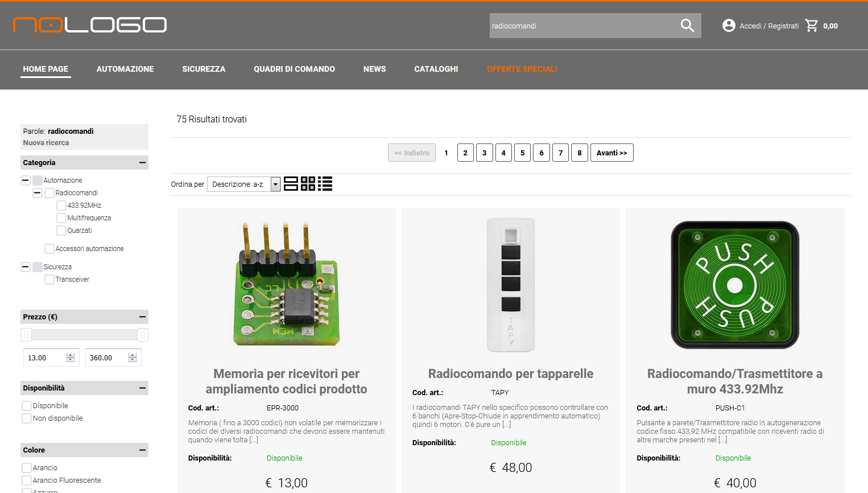Collapse the Automazione category tree
Viewport: 868px width, 493px height.
point(26,180)
